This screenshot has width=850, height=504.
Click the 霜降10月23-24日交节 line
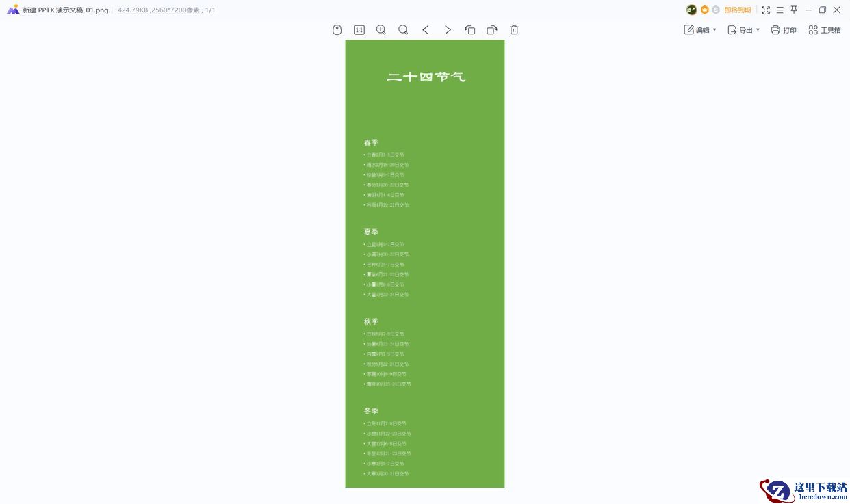(387, 384)
